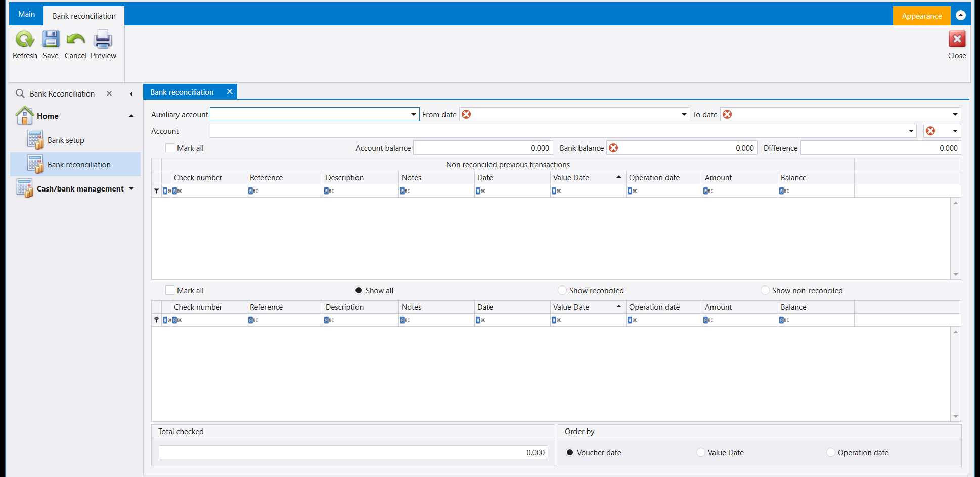Click the Cancel undo icon
The width and height of the screenshot is (980, 477).
[76, 39]
